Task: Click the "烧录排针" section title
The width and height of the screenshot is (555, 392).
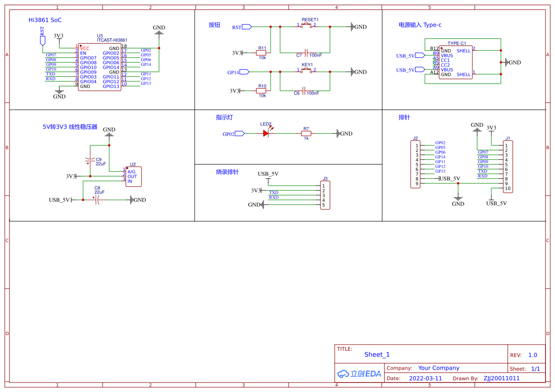Action: pyautogui.click(x=227, y=172)
